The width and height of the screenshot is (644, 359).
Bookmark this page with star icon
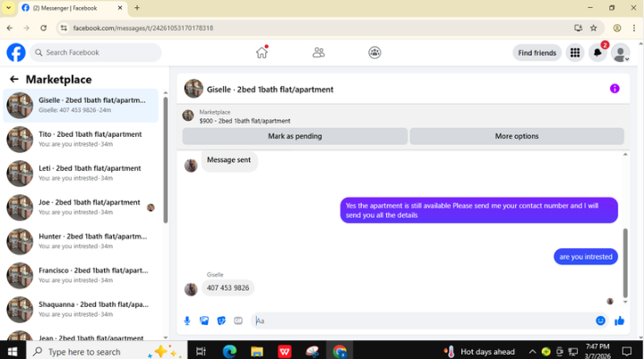(x=594, y=28)
